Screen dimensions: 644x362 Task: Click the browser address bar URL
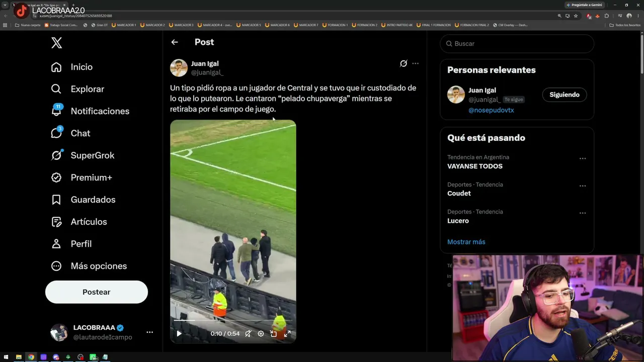75,16
